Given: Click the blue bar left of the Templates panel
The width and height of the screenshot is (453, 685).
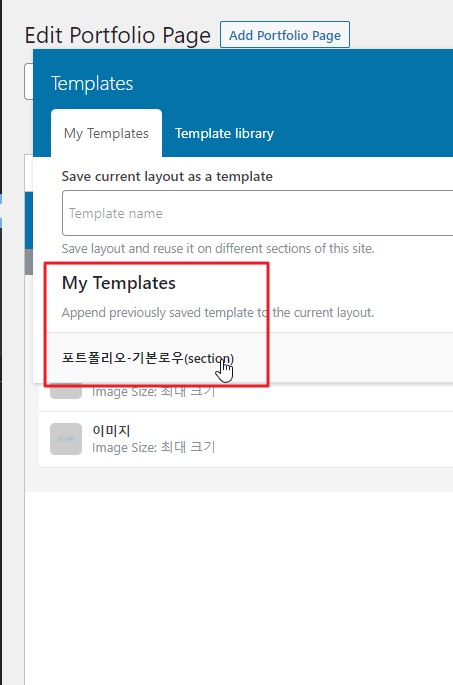Looking at the screenshot, I should 29,220.
